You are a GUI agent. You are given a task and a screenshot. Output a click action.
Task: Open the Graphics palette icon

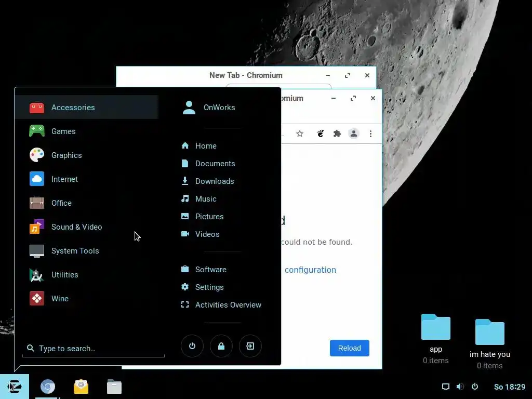coord(37,155)
